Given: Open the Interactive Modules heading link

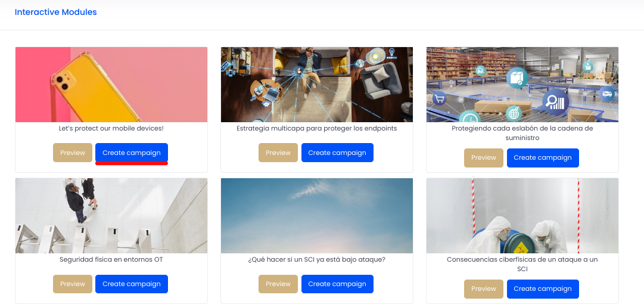Looking at the screenshot, I should point(56,13).
